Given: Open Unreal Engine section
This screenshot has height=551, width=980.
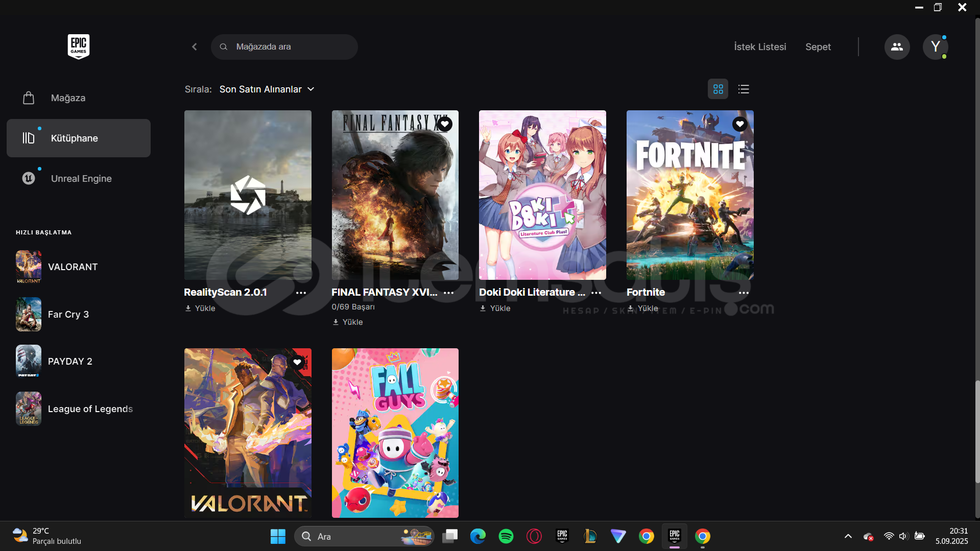Looking at the screenshot, I should click(79, 179).
